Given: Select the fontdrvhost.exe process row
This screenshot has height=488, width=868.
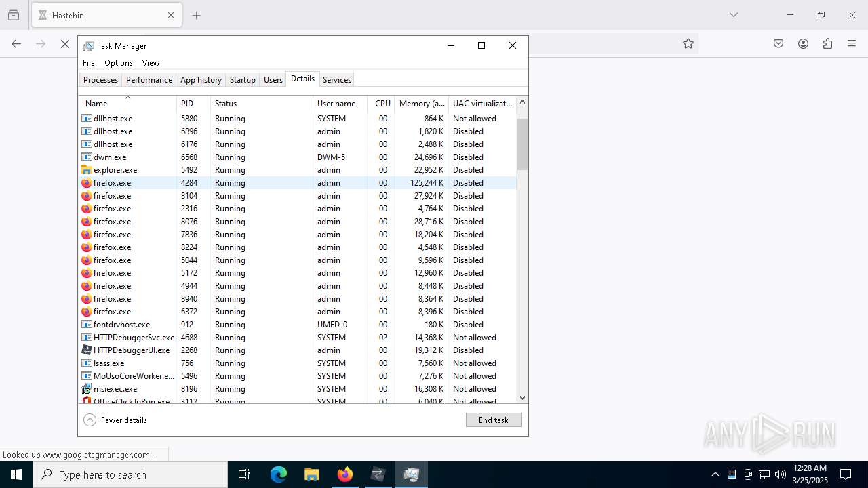Looking at the screenshot, I should pyautogui.click(x=298, y=324).
